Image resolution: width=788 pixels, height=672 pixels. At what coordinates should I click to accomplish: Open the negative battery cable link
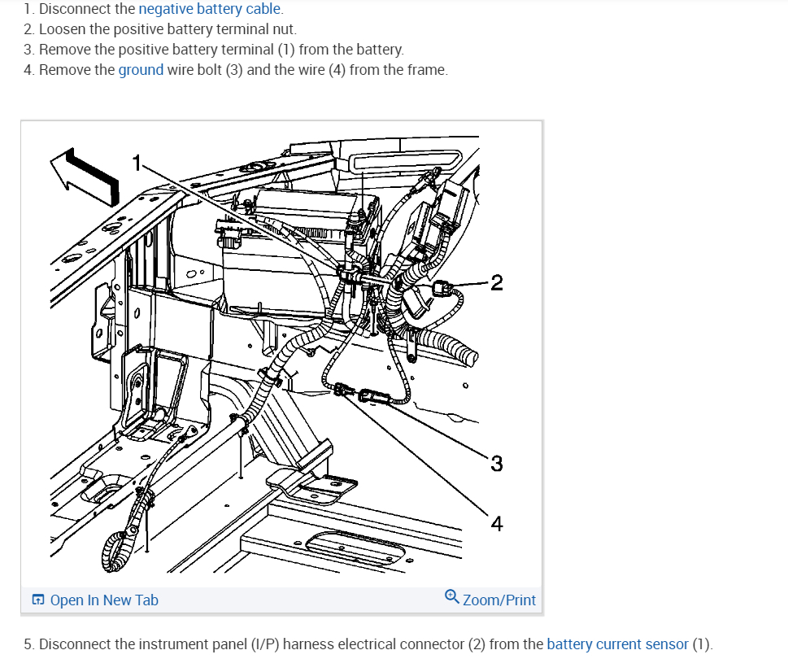(210, 9)
